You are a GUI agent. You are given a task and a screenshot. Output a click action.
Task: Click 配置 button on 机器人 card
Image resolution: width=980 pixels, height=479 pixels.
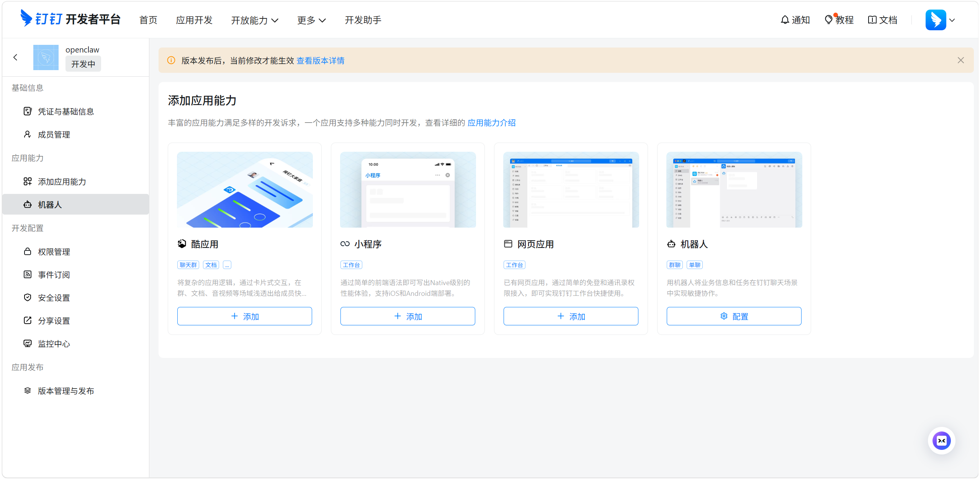click(734, 316)
